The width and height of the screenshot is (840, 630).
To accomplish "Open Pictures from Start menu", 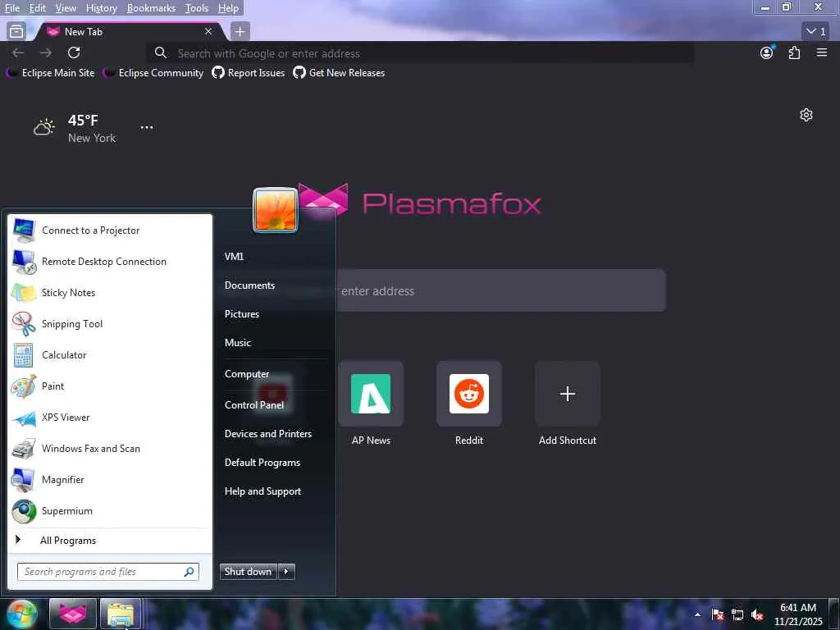I will click(x=242, y=314).
